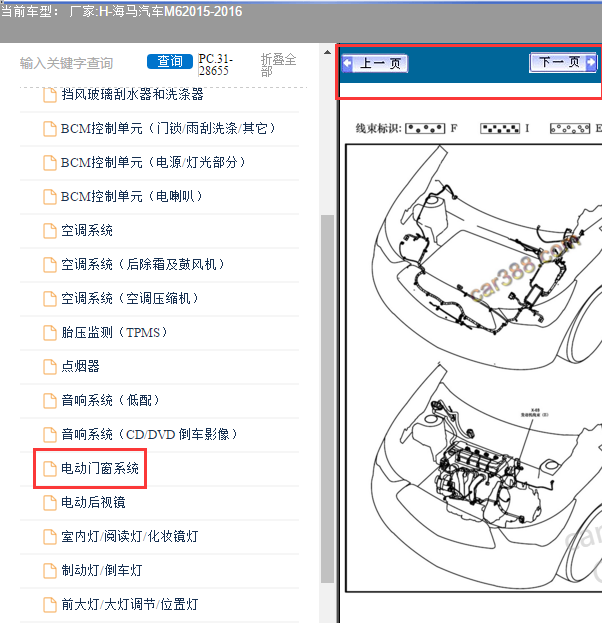Open 音响系统（低配） entry

coord(110,400)
